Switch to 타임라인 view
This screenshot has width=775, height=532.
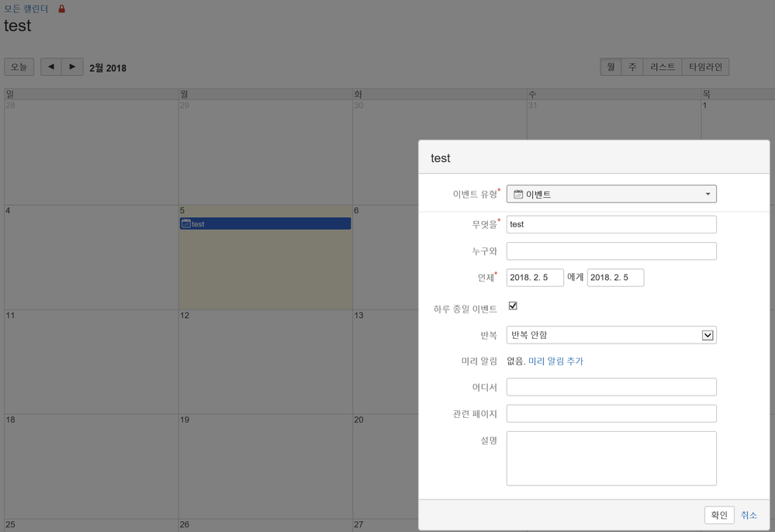705,67
